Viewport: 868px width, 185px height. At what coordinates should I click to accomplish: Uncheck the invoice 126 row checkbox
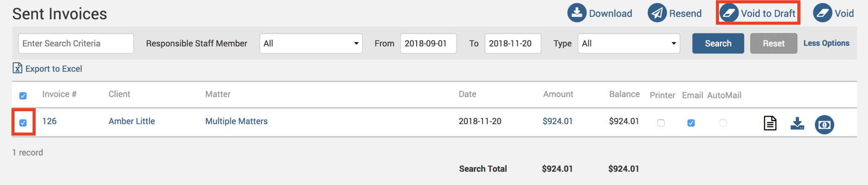click(23, 123)
